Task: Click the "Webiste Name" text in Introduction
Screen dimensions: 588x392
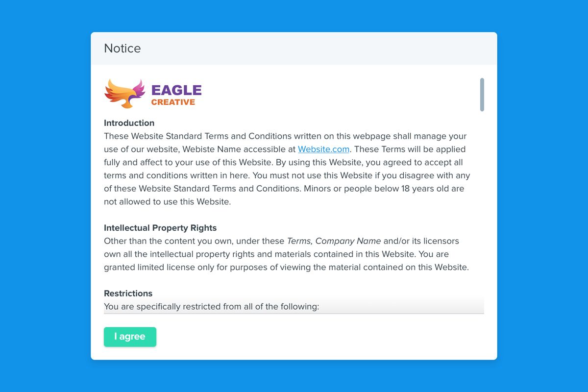Action: click(x=207, y=149)
